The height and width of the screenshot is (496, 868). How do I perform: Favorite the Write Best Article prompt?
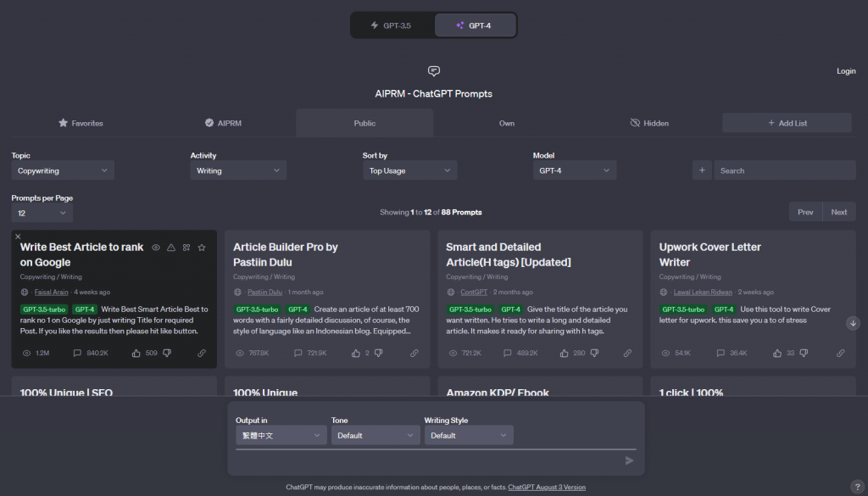[x=202, y=248]
